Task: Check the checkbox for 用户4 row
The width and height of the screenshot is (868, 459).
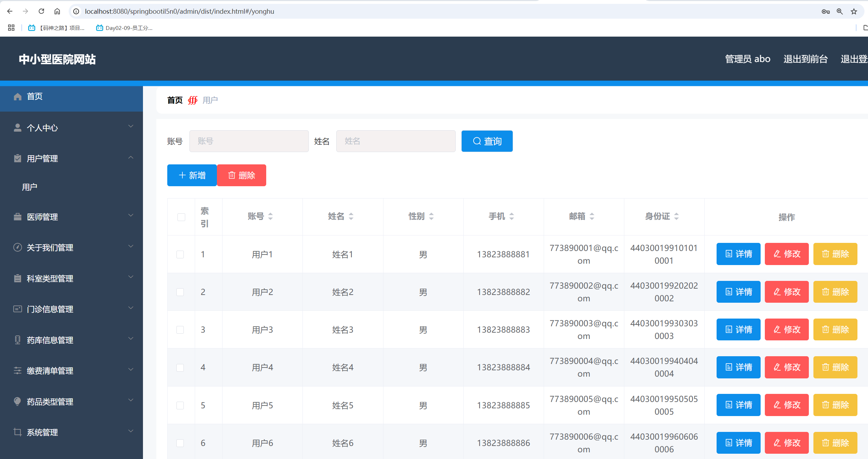Action: click(180, 368)
